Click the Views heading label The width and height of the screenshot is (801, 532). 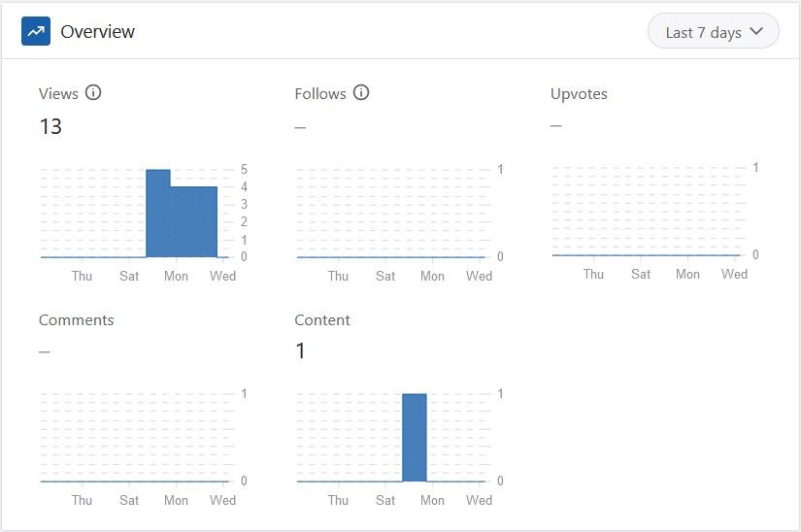[x=58, y=94]
